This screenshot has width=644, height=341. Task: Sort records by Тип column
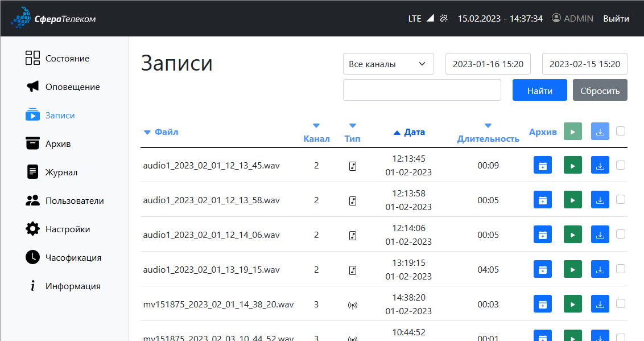[x=352, y=133]
